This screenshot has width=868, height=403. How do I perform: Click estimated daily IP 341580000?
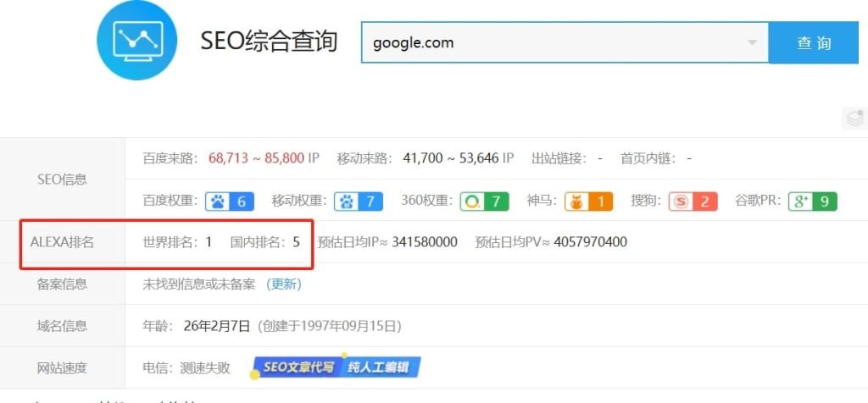click(x=425, y=241)
